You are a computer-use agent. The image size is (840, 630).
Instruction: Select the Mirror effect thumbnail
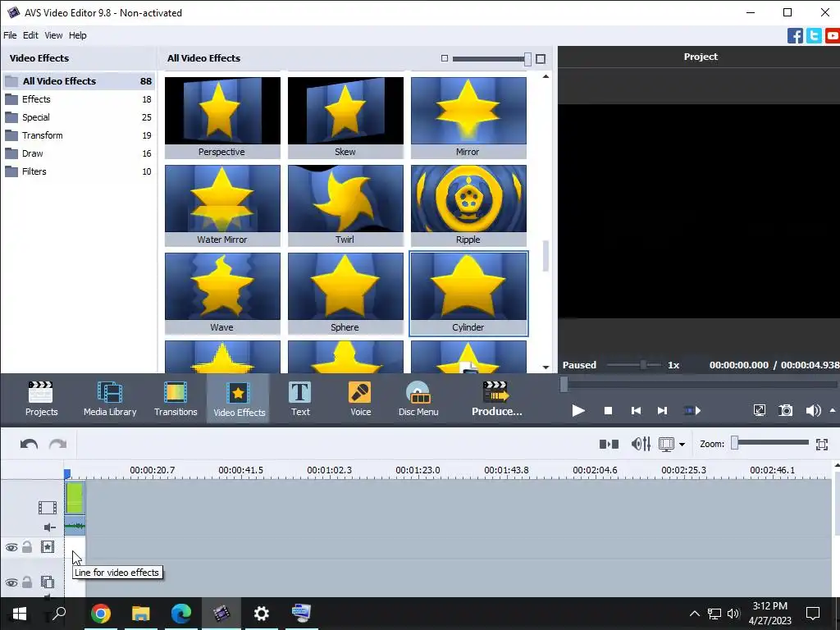(x=468, y=117)
